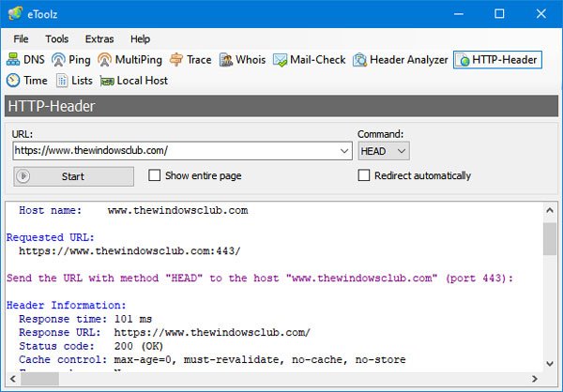
Task: Click the vertical scrollbar down arrow
Action: [x=550, y=364]
